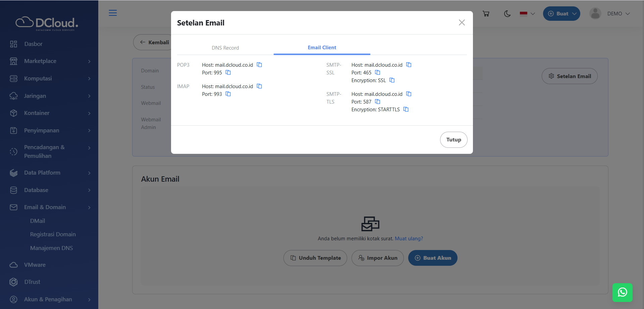Copy the SMTP-SSL port 465

pyautogui.click(x=377, y=72)
